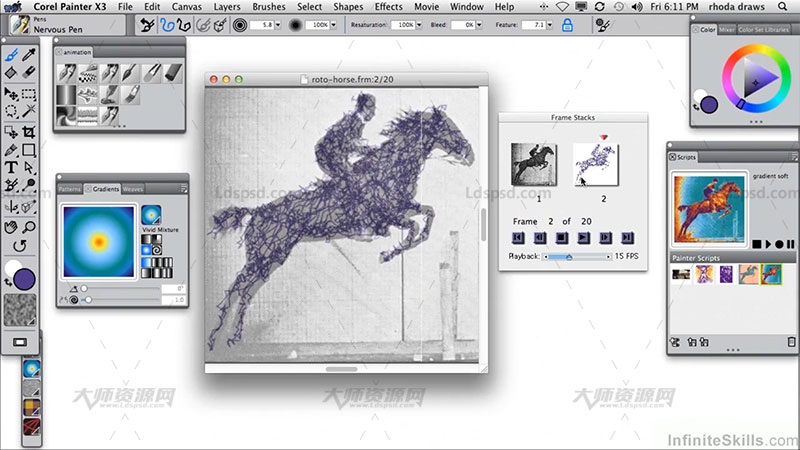Select the Perspective Guides tool
The image size is (800, 450).
coord(29,207)
